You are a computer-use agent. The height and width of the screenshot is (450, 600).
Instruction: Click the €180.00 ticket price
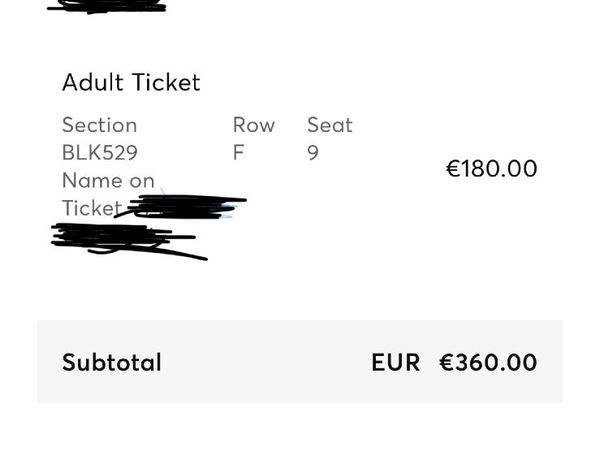tap(492, 168)
